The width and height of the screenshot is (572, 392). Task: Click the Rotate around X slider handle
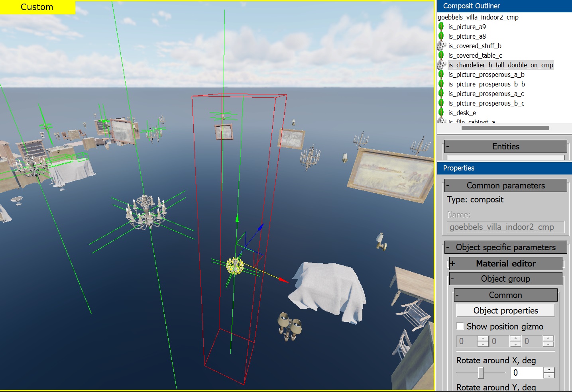481,373
